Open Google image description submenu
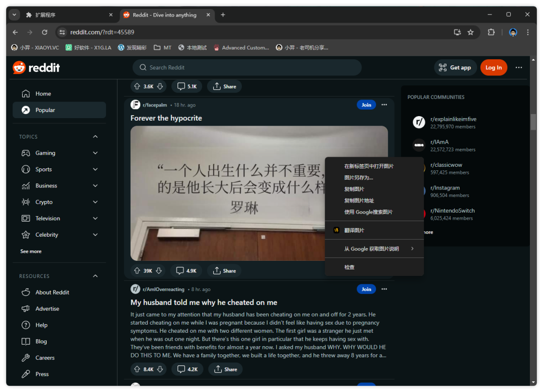Screen dimensions: 543x392 [x=374, y=249]
